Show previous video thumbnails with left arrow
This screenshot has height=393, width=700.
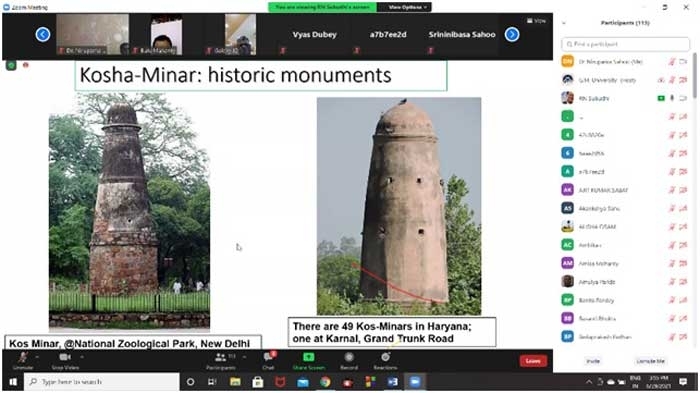point(43,34)
